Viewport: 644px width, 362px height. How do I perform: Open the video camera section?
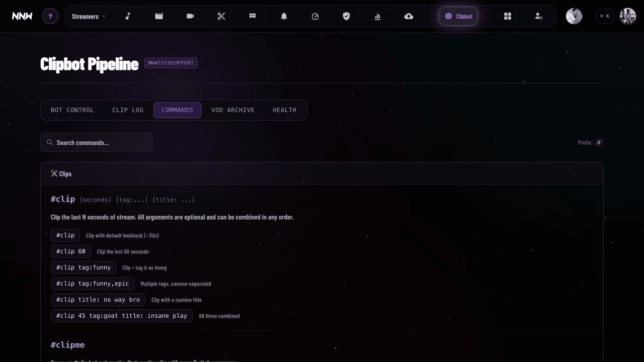[190, 16]
